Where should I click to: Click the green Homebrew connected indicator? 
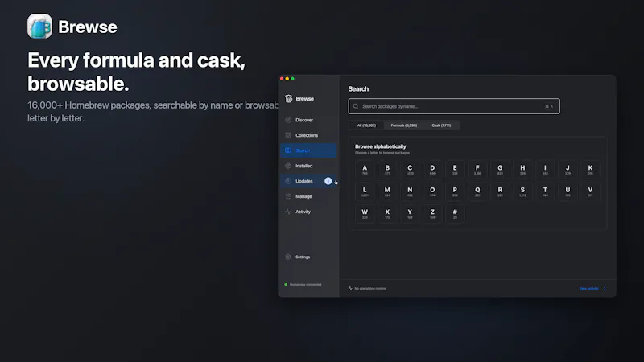[286, 285]
